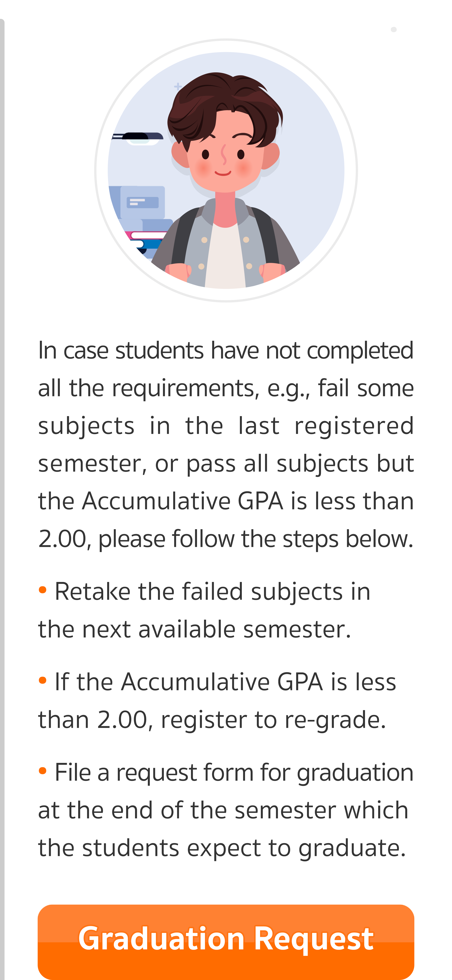Screen dimensions: 452x980
Task: Click the orange bullet before 'File a request form'
Action: [43, 771]
